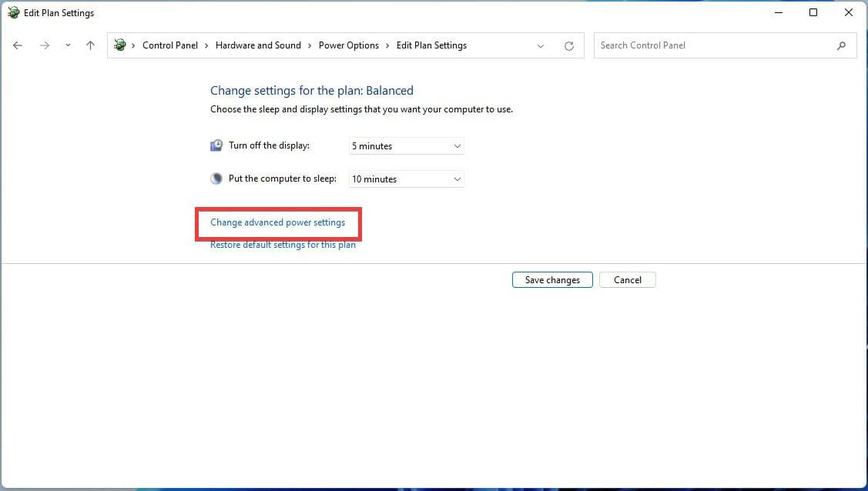The width and height of the screenshot is (868, 491).
Task: Click the Control Panel icon in the address bar
Action: (120, 45)
